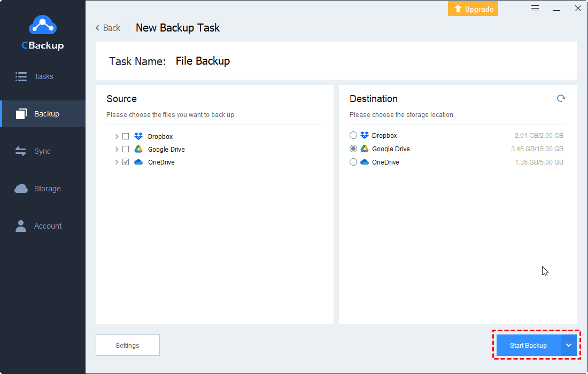Select the Tasks panel in sidebar
Image resolution: width=588 pixels, height=374 pixels.
tap(43, 76)
